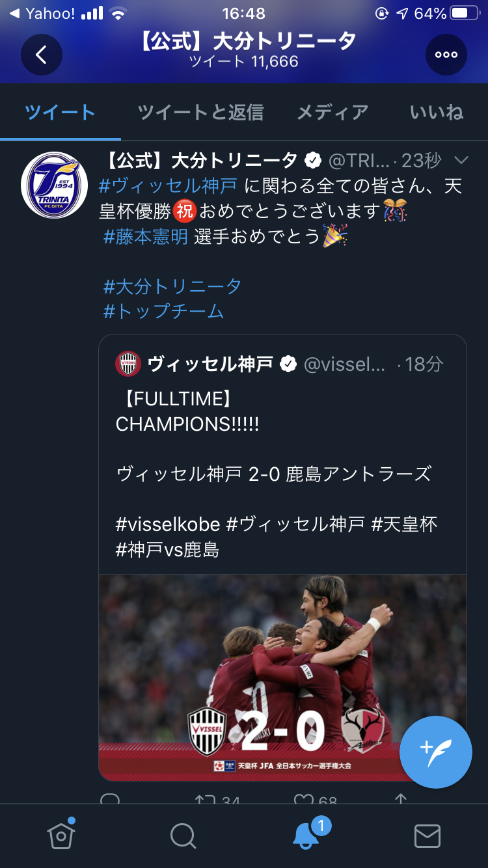Open the Messages envelope icon
This screenshot has width=488, height=868.
point(427,835)
